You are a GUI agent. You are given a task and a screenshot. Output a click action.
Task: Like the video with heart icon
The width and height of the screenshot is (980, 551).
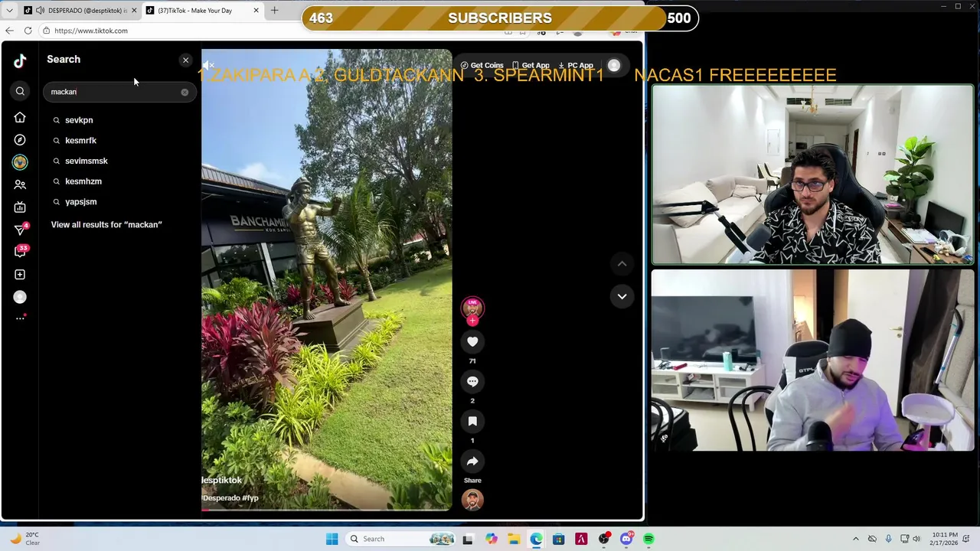click(x=472, y=342)
